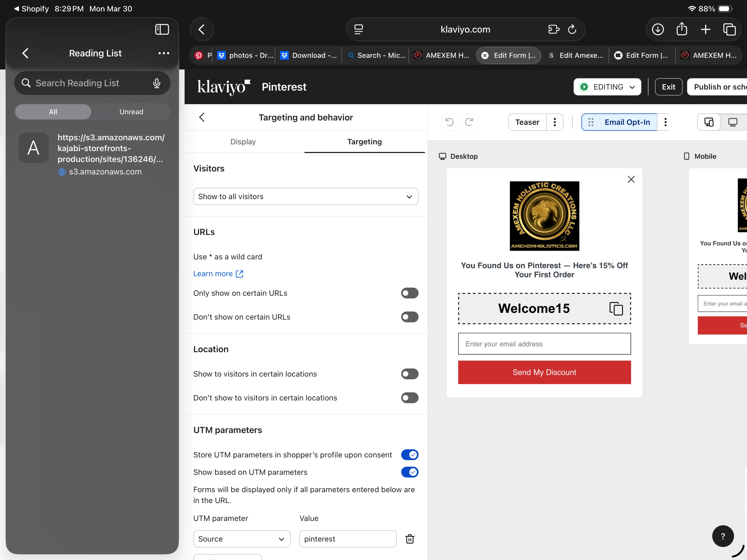Click the undo arrow icon
Viewport: 747px width, 560px height.
pos(449,122)
